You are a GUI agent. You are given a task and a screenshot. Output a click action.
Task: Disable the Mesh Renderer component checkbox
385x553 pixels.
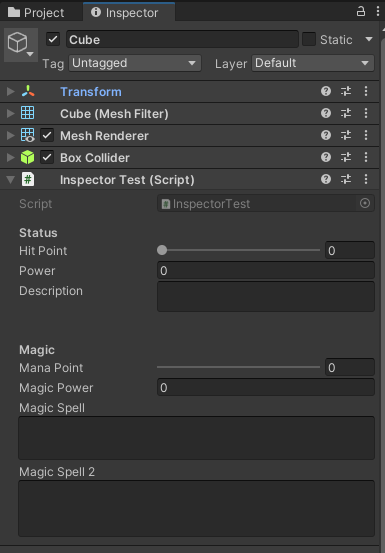[47, 135]
